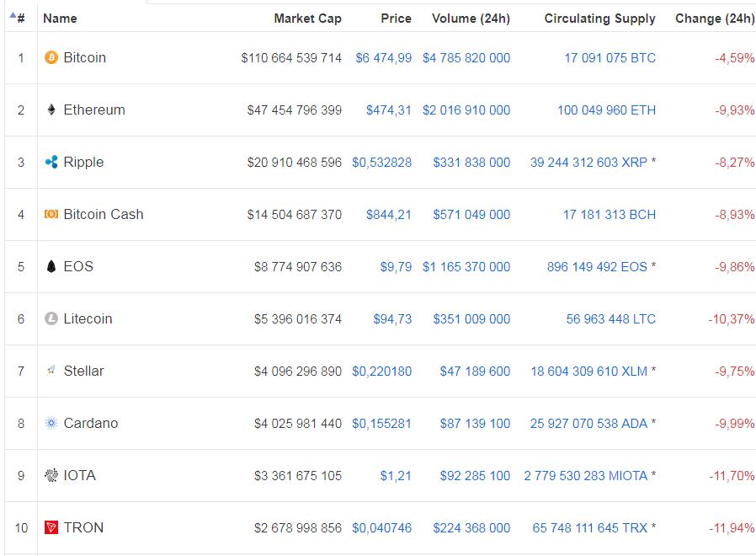Open Ethereum volume $2 016 910 000
Image resolution: width=756 pixels, height=556 pixels.
[466, 110]
